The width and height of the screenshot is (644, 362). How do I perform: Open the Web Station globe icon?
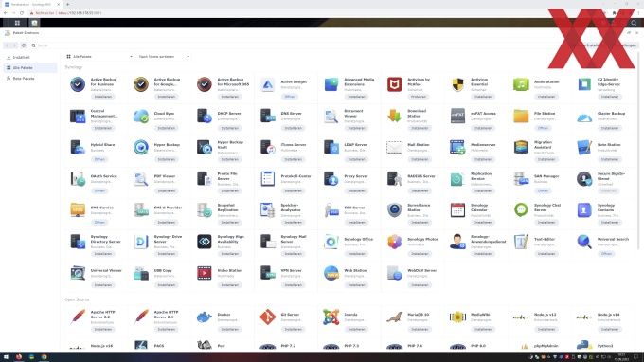click(x=331, y=273)
